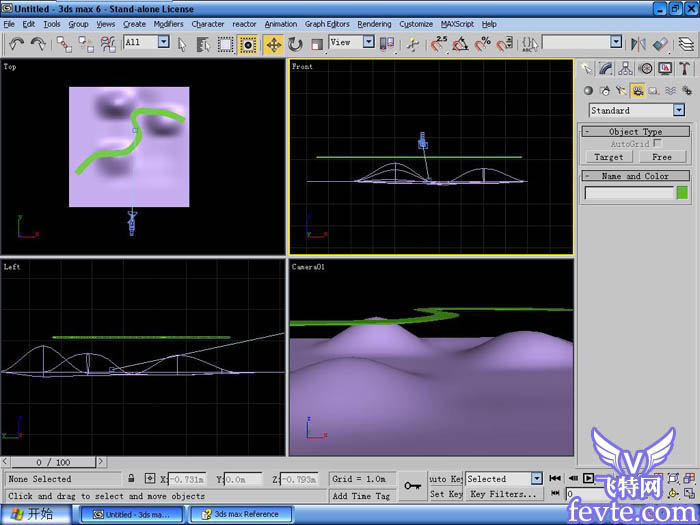Collapse the Object Type rollout
The width and height of the screenshot is (700, 525).
[x=635, y=132]
